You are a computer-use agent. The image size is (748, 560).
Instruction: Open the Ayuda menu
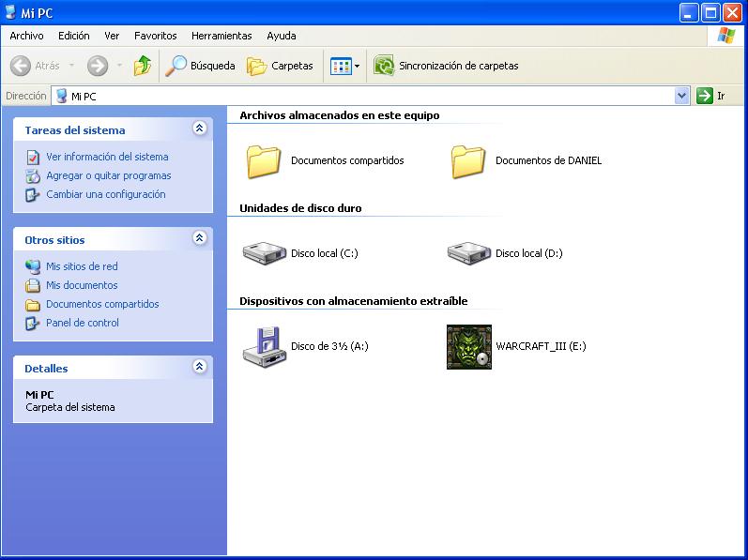[282, 36]
